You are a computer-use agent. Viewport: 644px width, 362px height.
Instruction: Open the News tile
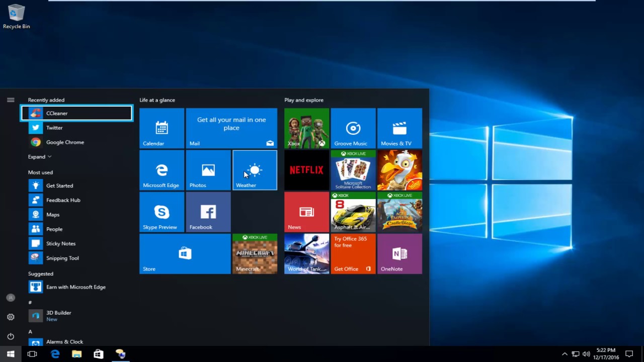pos(306,212)
